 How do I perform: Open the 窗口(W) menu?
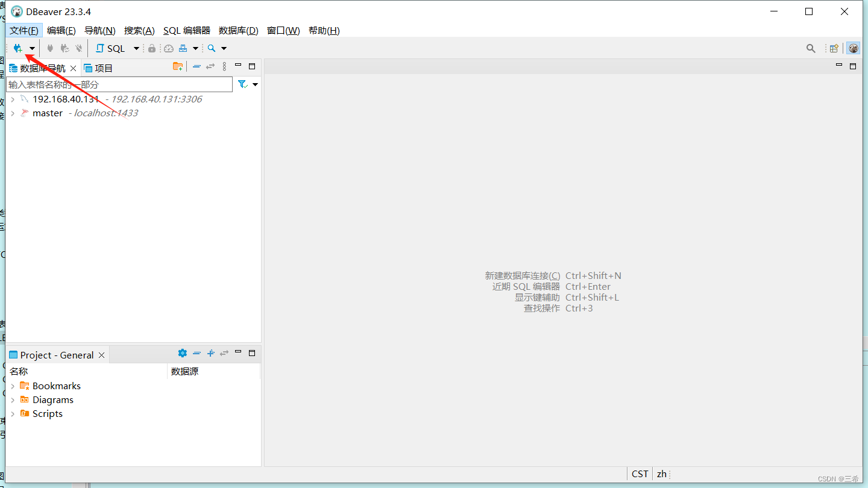pyautogui.click(x=283, y=30)
